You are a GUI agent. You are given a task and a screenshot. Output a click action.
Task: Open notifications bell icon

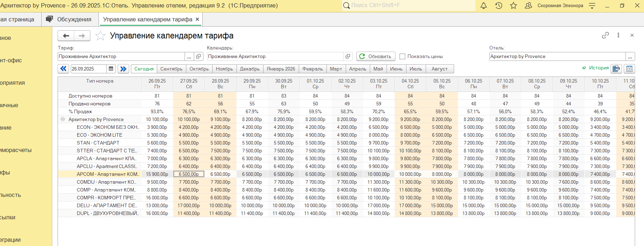(x=484, y=6)
